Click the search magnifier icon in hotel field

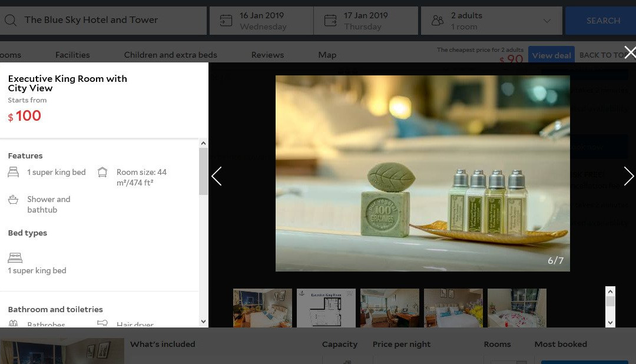[x=10, y=21]
